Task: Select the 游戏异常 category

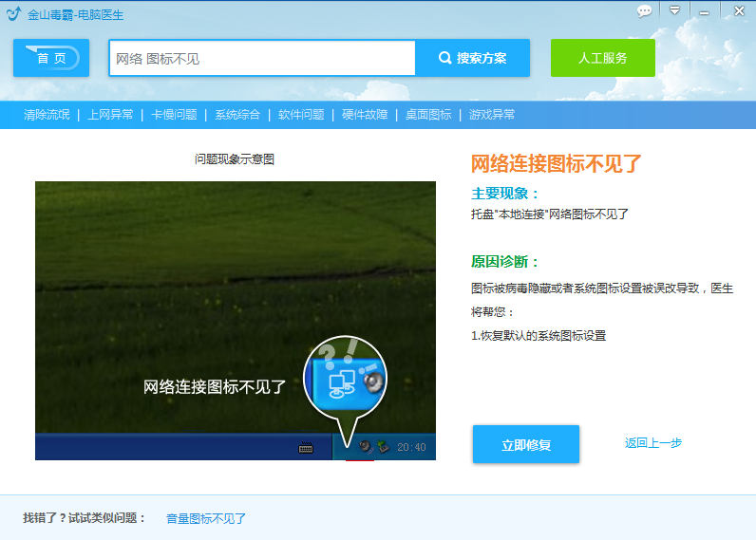Action: (x=492, y=115)
